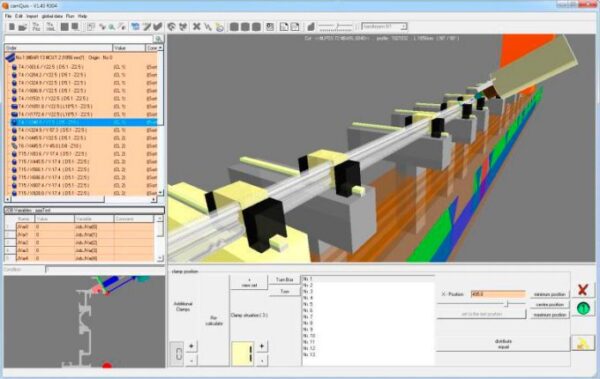Screen dimensions: 600x379
Task: Click the last of three dark square view icons
Action: (256, 26)
